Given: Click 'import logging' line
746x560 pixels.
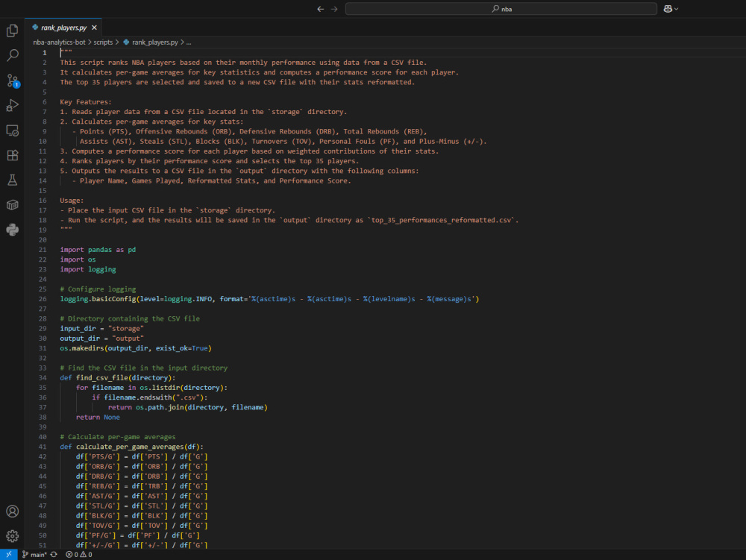Looking at the screenshot, I should 88,269.
